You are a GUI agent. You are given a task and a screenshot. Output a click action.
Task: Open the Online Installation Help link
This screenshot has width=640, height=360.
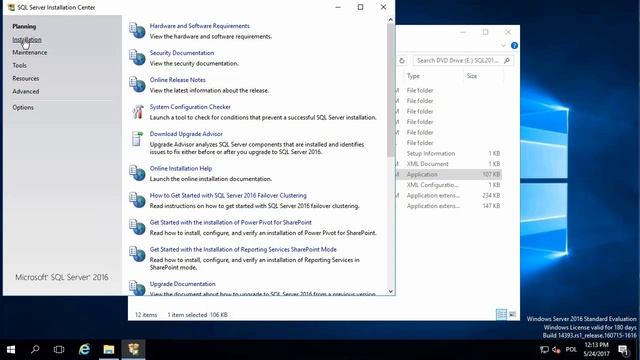[x=181, y=168]
